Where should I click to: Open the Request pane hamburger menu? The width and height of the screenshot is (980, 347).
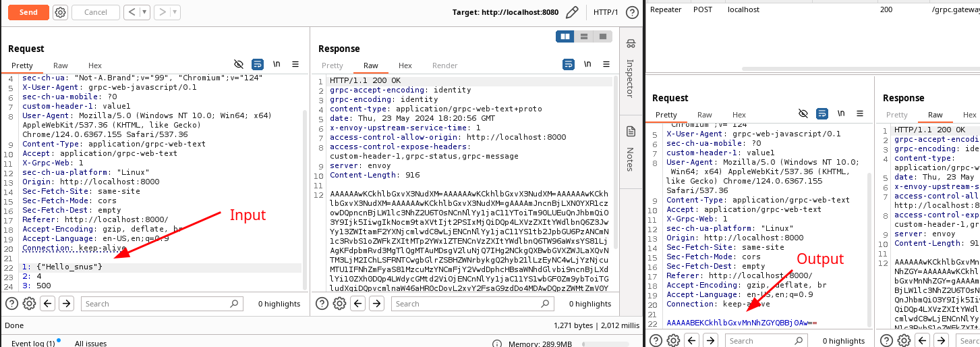(x=295, y=64)
